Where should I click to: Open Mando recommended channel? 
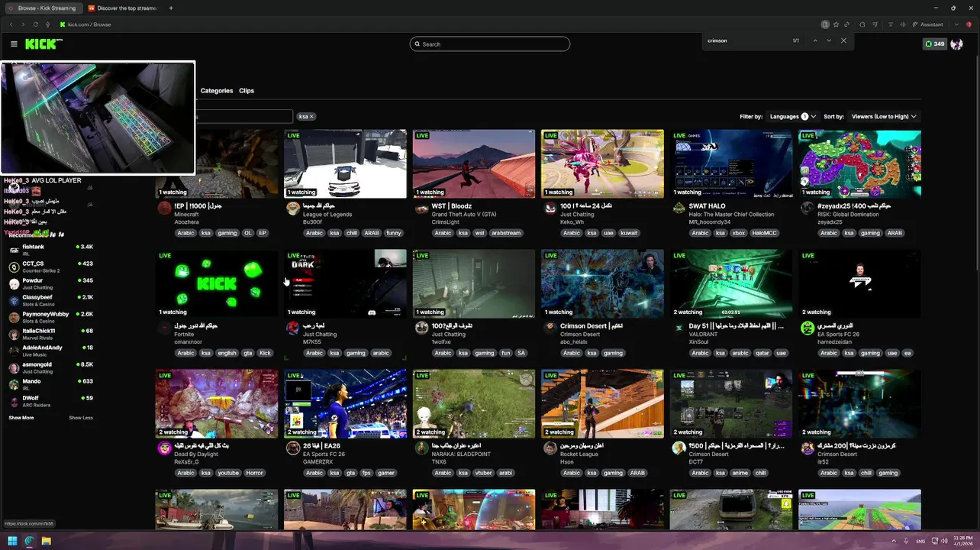point(50,384)
